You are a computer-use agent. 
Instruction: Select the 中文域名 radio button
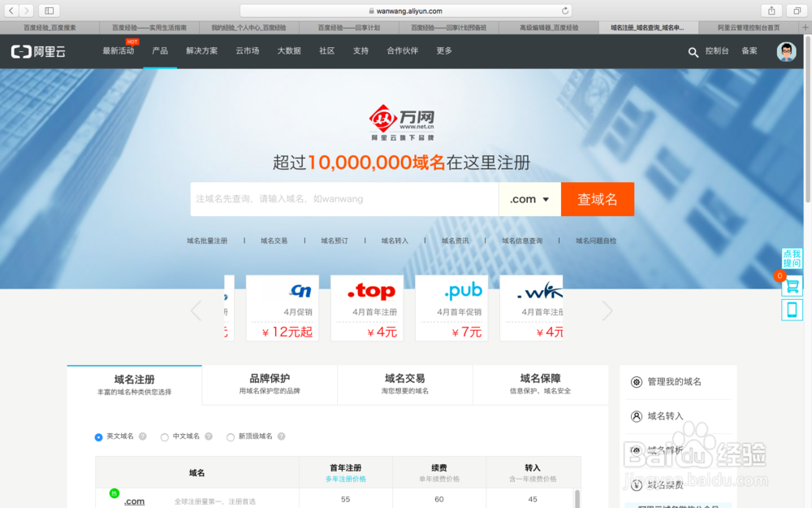tap(164, 437)
